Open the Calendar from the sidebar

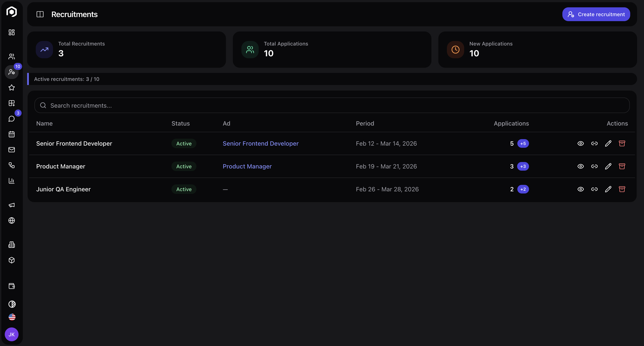pyautogui.click(x=11, y=134)
